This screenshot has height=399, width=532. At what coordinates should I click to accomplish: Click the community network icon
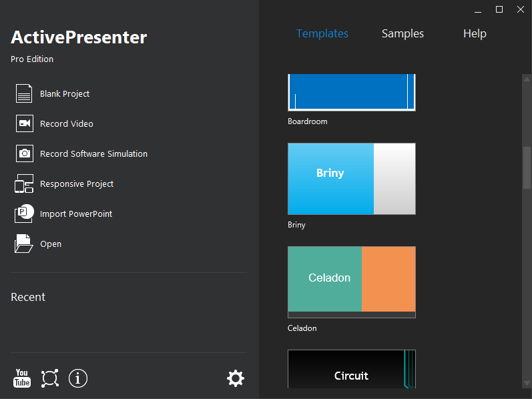(50, 378)
